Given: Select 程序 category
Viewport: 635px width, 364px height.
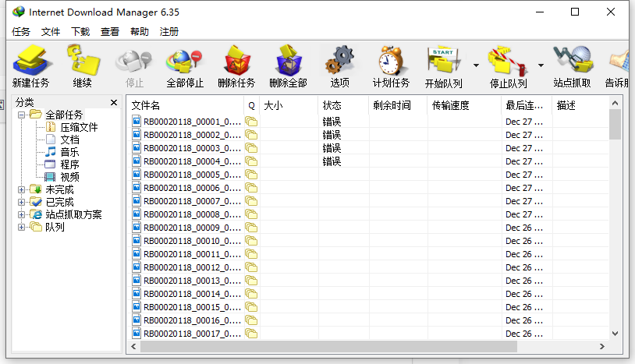Looking at the screenshot, I should [69, 165].
